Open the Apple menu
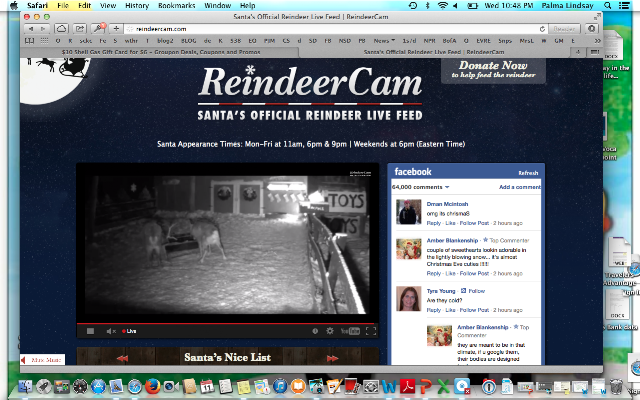This screenshot has width=640, height=400. click(14, 6)
